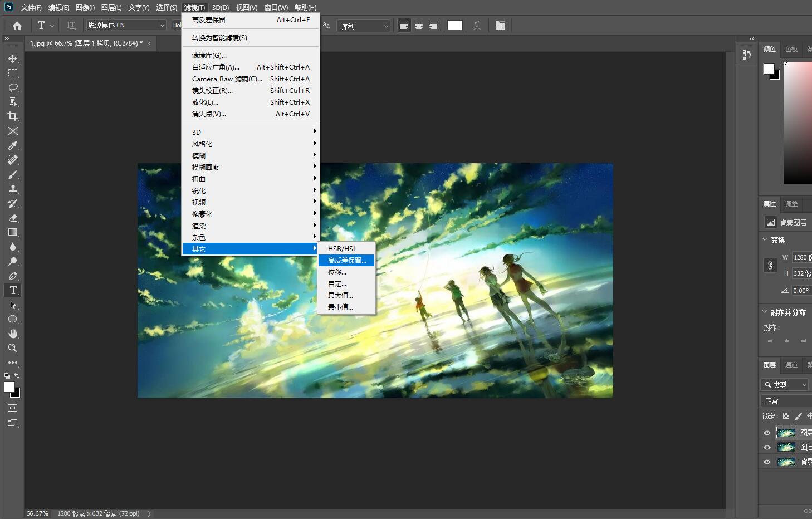The width and height of the screenshot is (812, 519).
Task: Select the Eraser tool
Action: 13,218
